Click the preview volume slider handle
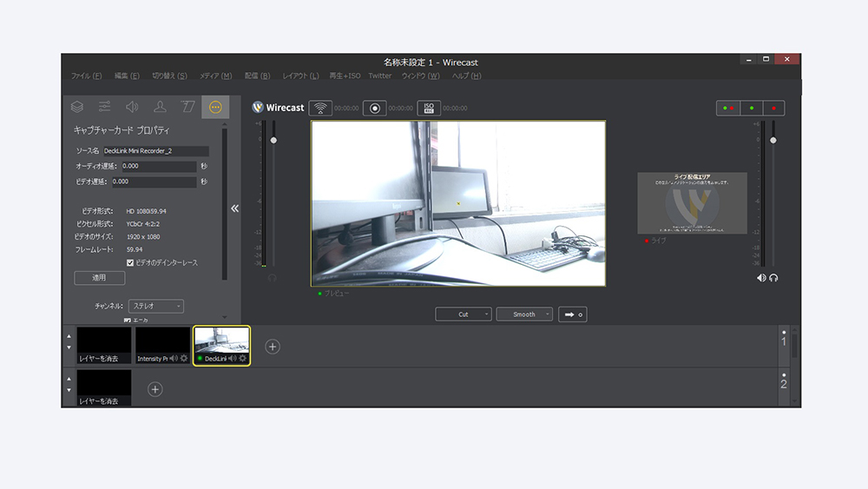This screenshot has height=489, width=868. [273, 141]
